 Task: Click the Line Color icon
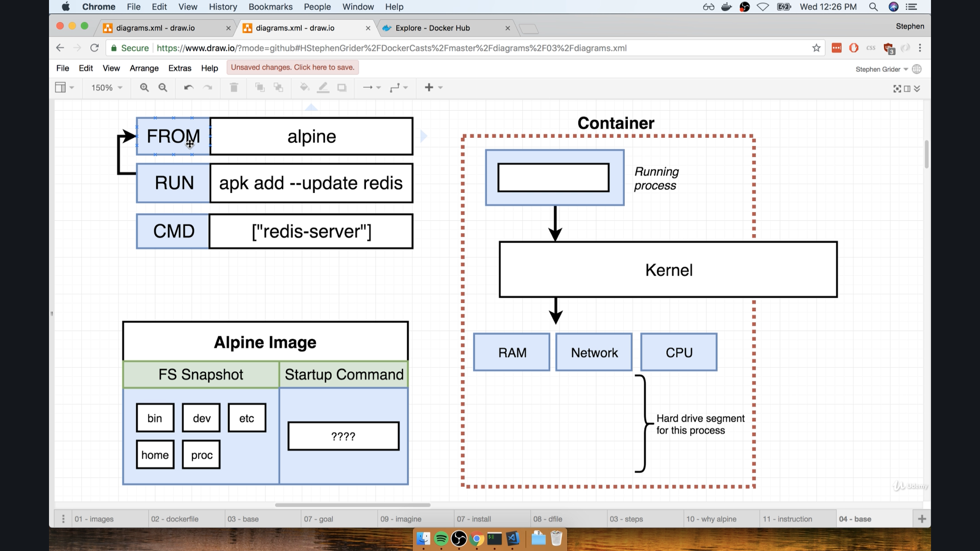pos(323,87)
